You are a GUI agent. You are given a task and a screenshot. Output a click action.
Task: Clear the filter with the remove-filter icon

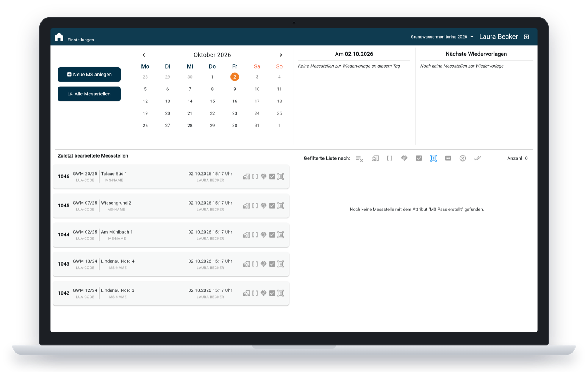[x=359, y=158]
